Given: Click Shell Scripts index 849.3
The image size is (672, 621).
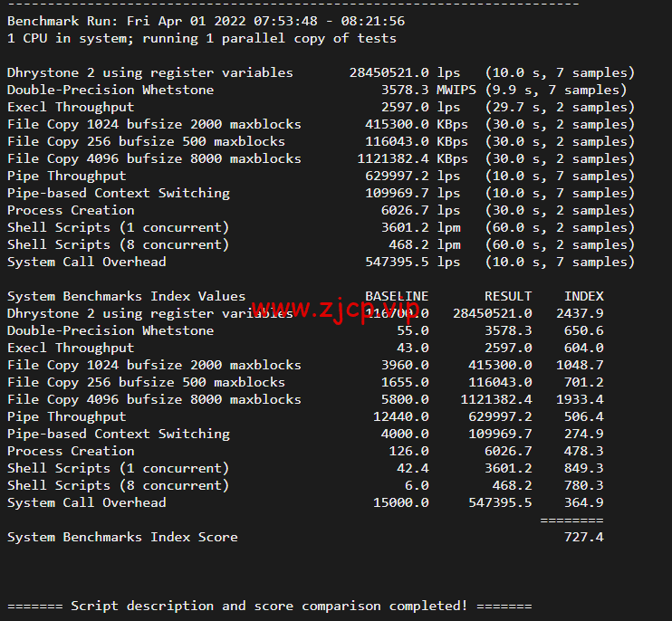Looking at the screenshot, I should click(584, 468).
